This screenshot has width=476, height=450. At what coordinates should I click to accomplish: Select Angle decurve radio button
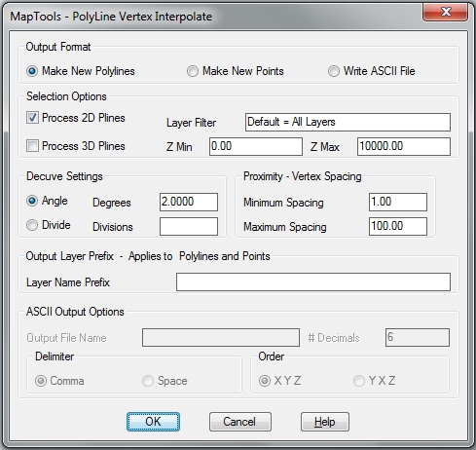point(32,201)
